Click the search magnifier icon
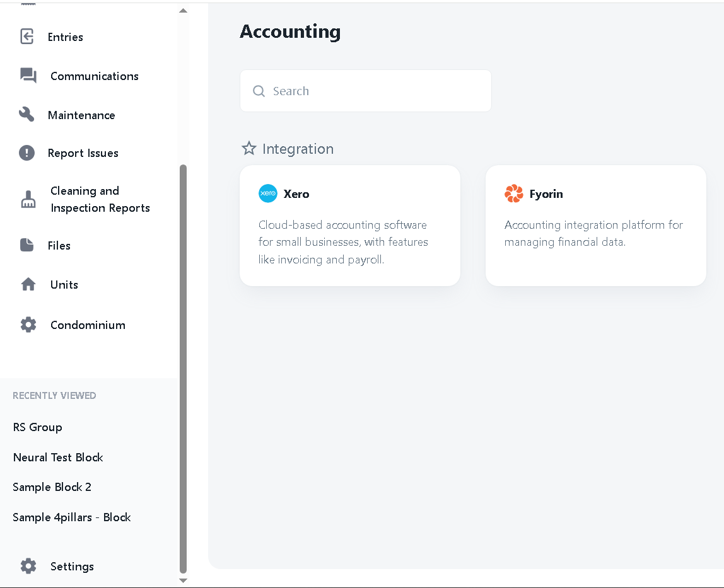This screenshot has height=588, width=724. click(259, 91)
